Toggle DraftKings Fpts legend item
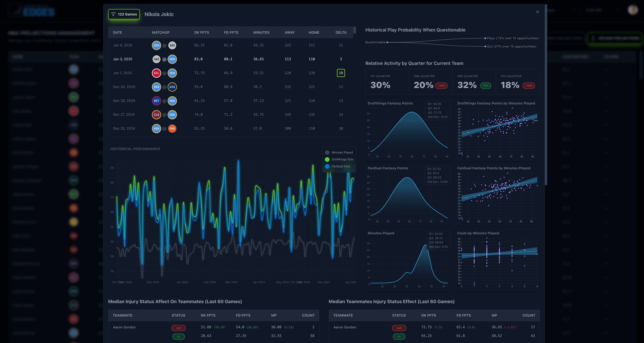This screenshot has width=644, height=343. (x=339, y=160)
